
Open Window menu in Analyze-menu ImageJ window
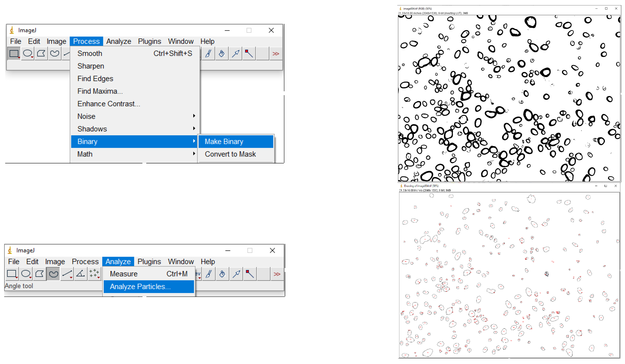[x=181, y=261]
